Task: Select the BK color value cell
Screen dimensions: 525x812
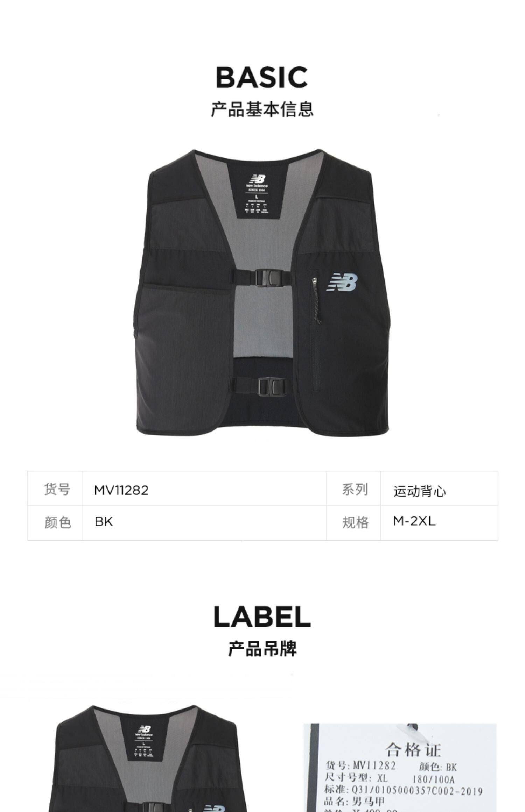Action: 204,523
